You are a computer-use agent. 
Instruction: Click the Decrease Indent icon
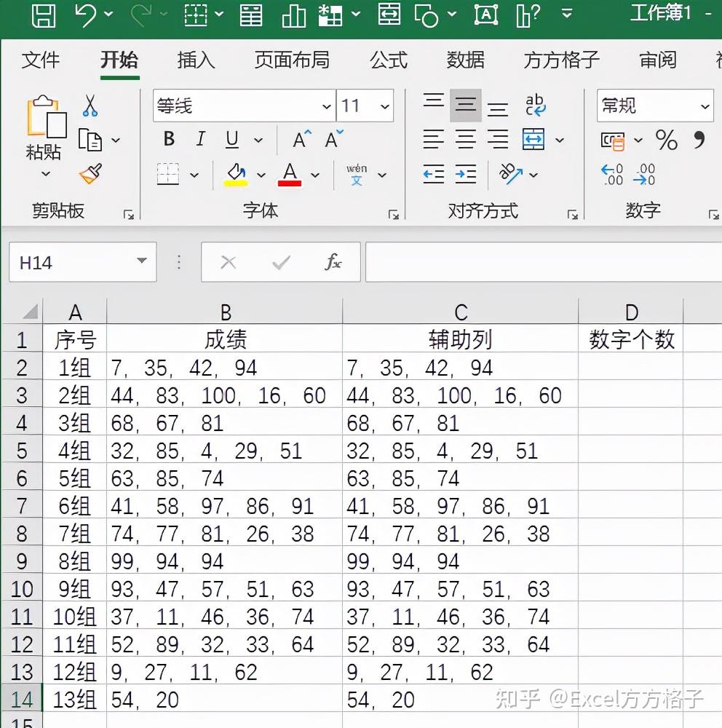tap(434, 174)
